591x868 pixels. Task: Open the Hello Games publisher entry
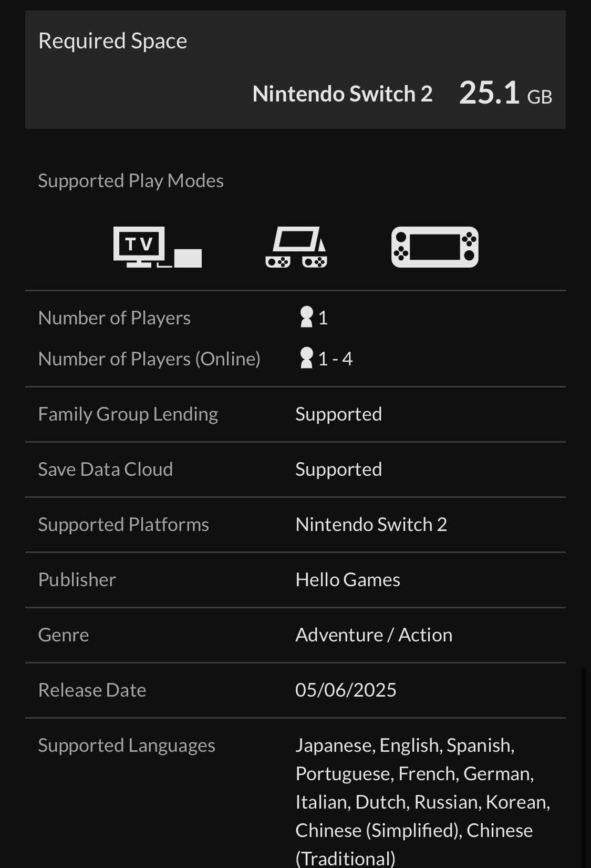[348, 579]
